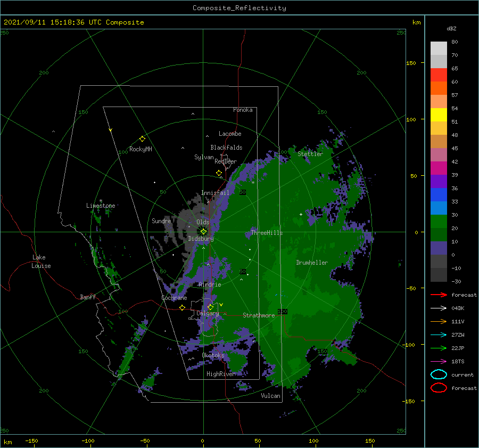The width and height of the screenshot is (479, 448).
Task: Click the Cochrane city label
Action: 174,298
